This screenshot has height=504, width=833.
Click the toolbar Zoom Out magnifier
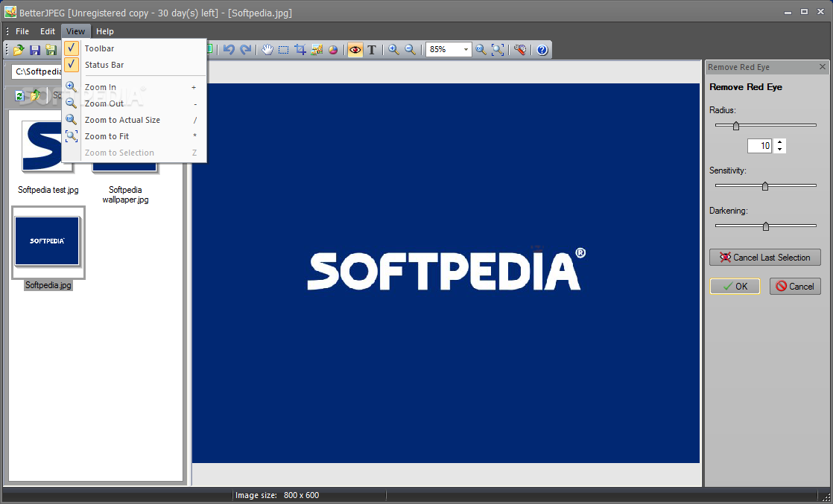410,50
